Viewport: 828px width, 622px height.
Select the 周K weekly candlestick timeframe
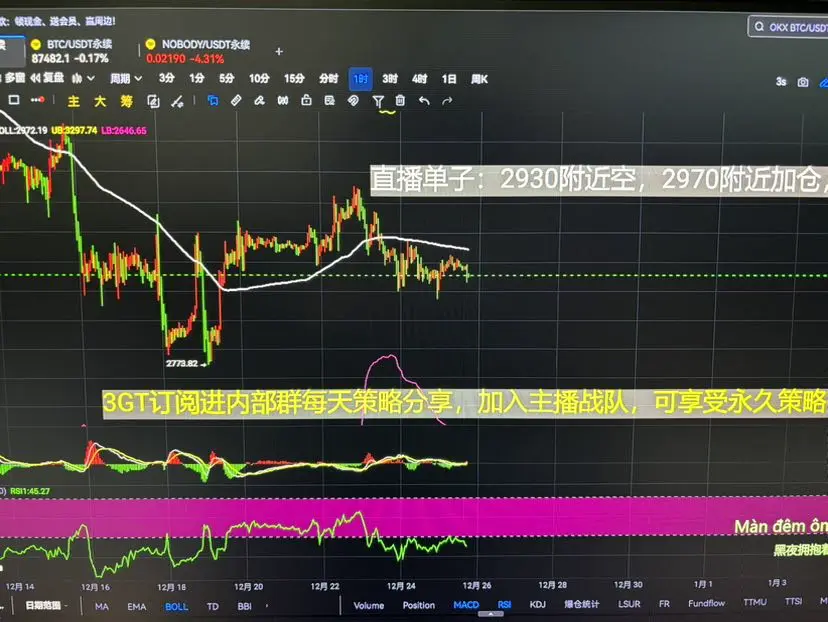coord(479,79)
